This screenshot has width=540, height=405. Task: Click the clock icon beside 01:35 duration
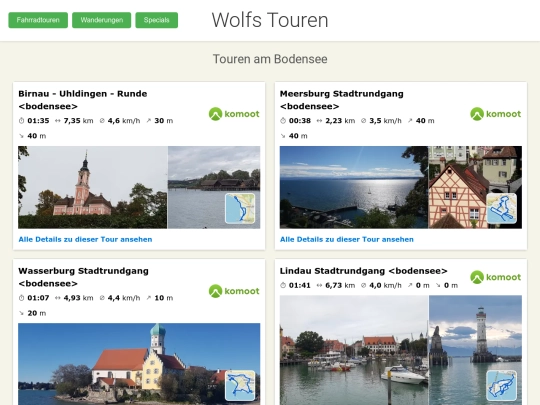tap(21, 121)
